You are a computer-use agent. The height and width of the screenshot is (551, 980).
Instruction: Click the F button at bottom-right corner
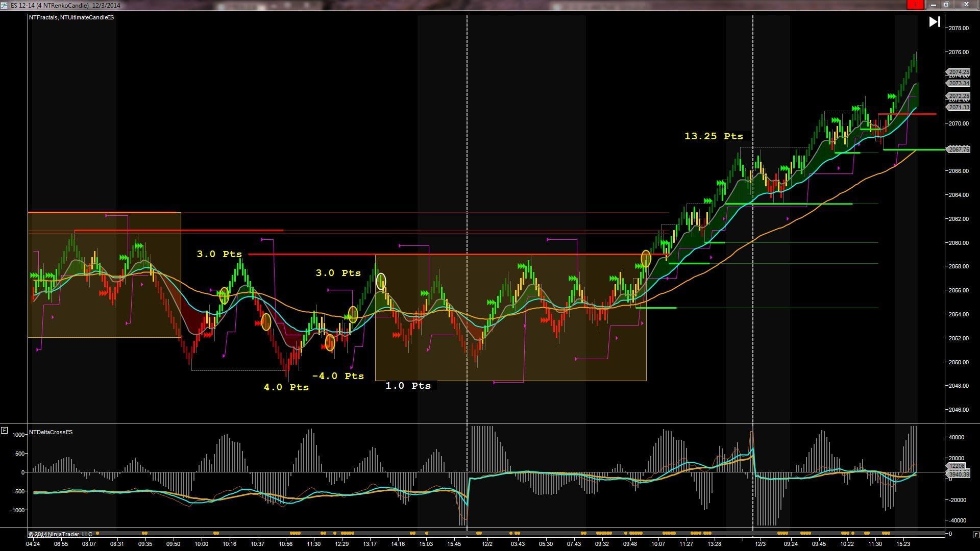pos(975,535)
